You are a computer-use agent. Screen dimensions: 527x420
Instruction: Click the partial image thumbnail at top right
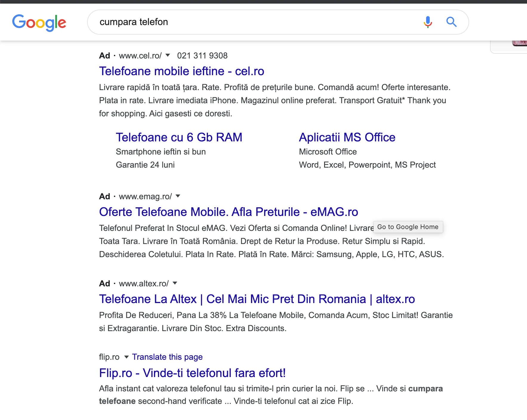pyautogui.click(x=519, y=44)
